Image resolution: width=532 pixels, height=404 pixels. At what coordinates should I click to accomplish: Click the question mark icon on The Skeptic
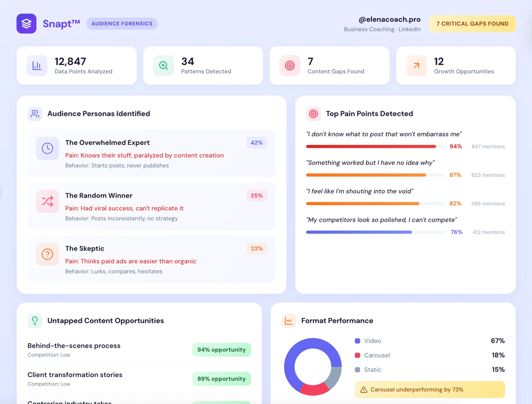(47, 254)
